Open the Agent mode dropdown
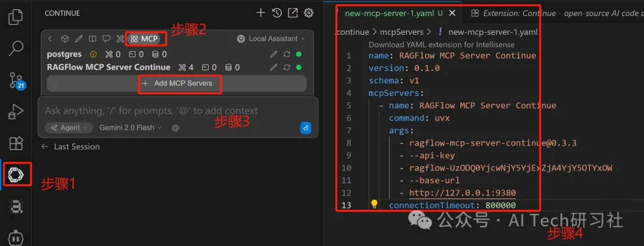This screenshot has height=246, width=644. (x=69, y=128)
